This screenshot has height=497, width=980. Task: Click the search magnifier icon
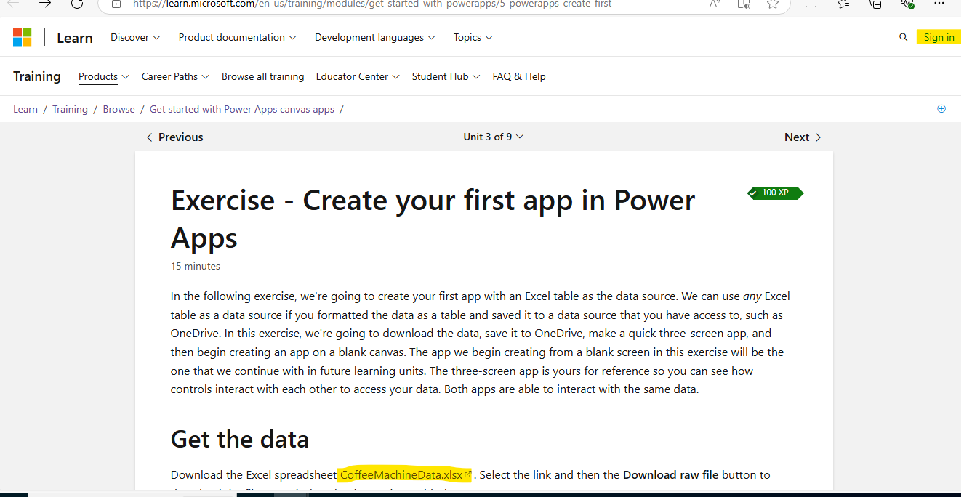click(x=903, y=37)
